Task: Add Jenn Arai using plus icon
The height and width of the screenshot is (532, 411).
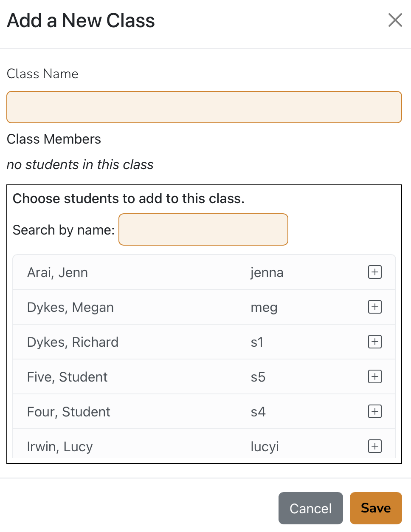Action: [374, 272]
